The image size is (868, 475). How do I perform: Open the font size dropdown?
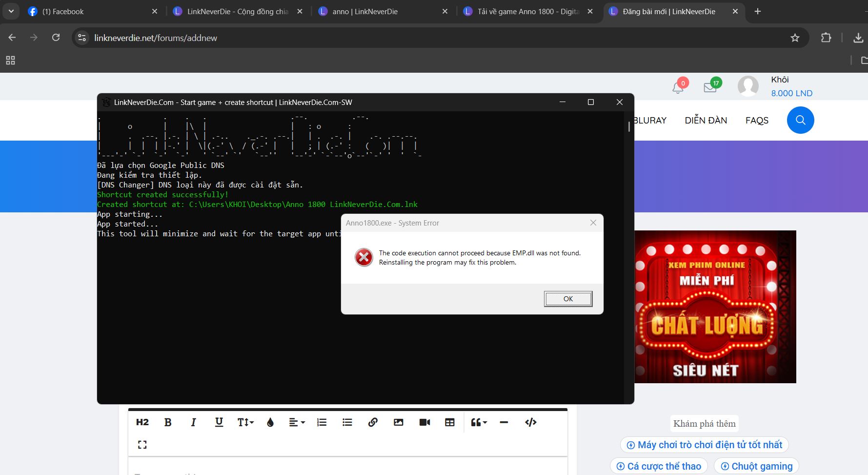(x=245, y=422)
